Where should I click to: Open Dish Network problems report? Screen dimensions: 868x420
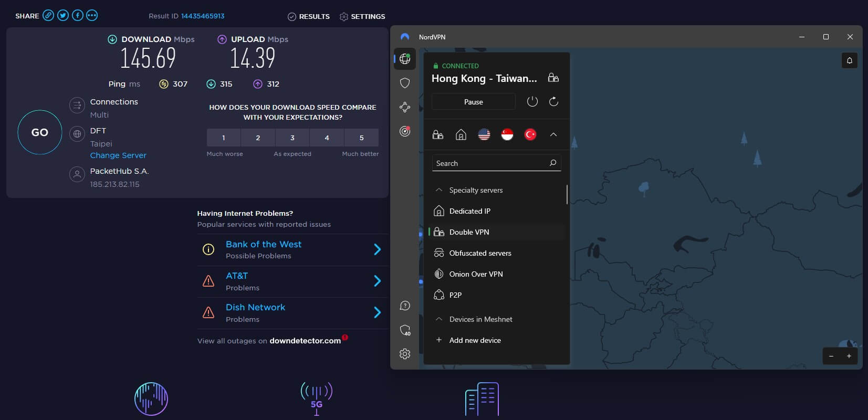click(256, 308)
